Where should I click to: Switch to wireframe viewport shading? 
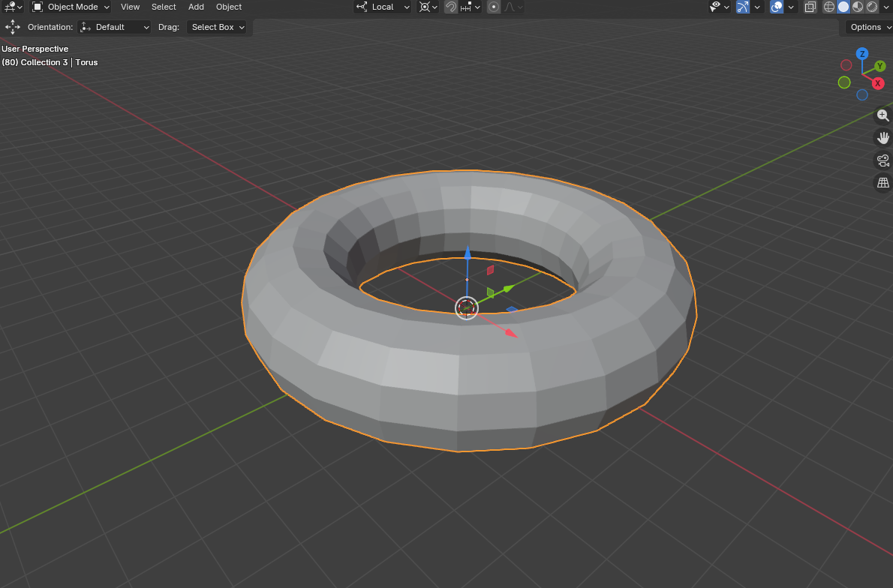829,7
